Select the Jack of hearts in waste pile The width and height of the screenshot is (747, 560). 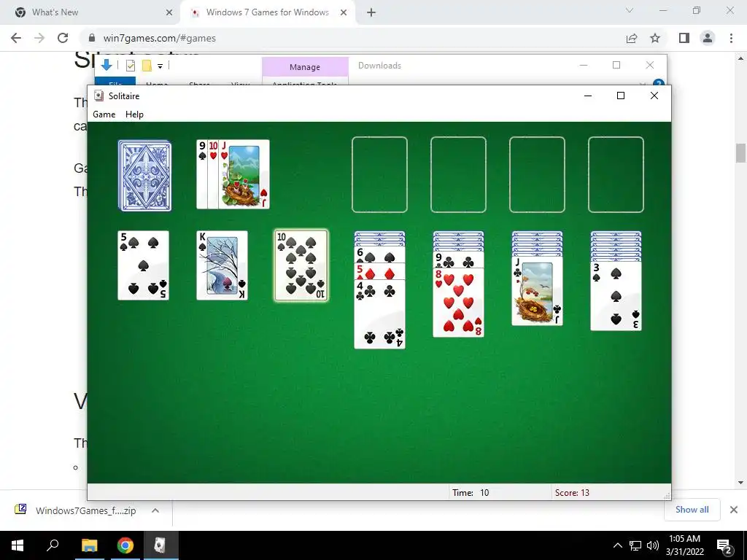point(244,174)
